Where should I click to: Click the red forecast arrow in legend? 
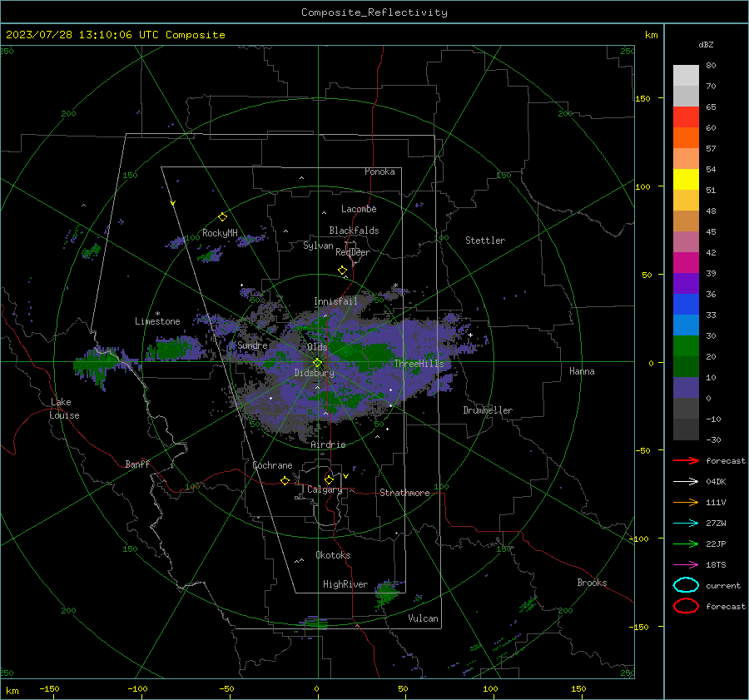686,460
